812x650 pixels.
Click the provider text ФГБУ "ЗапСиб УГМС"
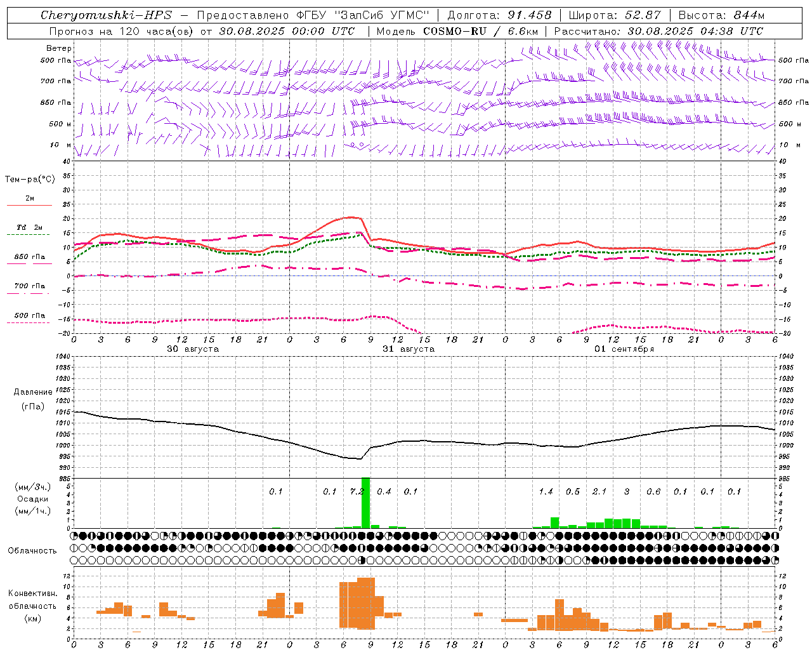(363, 15)
